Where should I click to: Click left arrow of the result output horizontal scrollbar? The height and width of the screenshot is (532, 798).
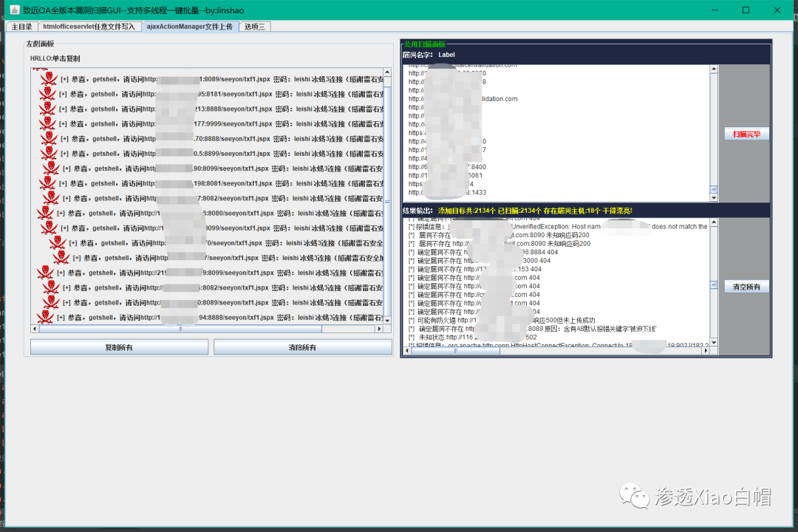click(x=407, y=350)
